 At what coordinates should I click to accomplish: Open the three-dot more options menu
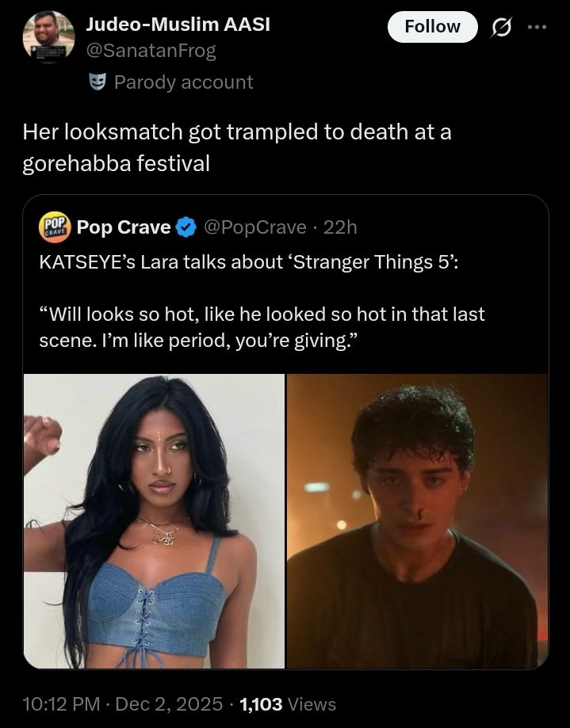click(537, 26)
